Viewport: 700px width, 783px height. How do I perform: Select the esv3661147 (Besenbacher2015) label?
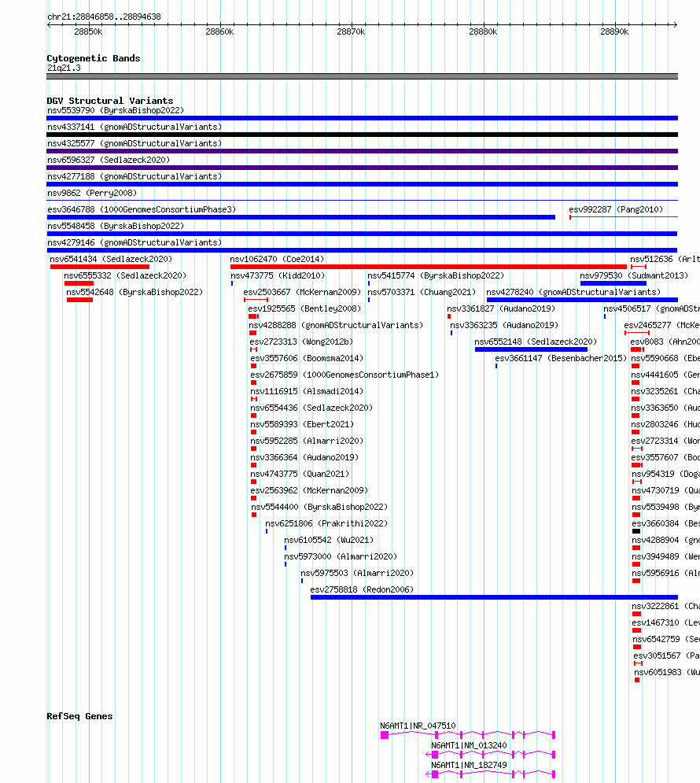click(x=561, y=358)
